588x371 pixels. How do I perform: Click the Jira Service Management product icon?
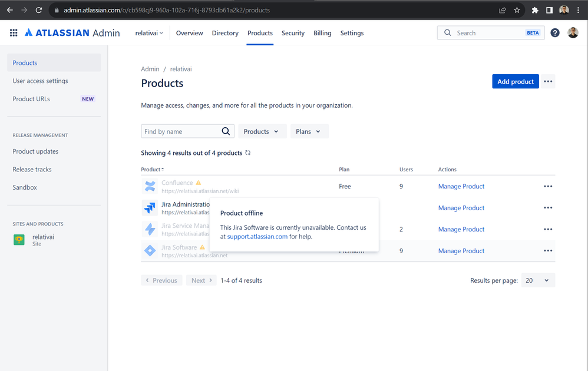[x=150, y=229]
